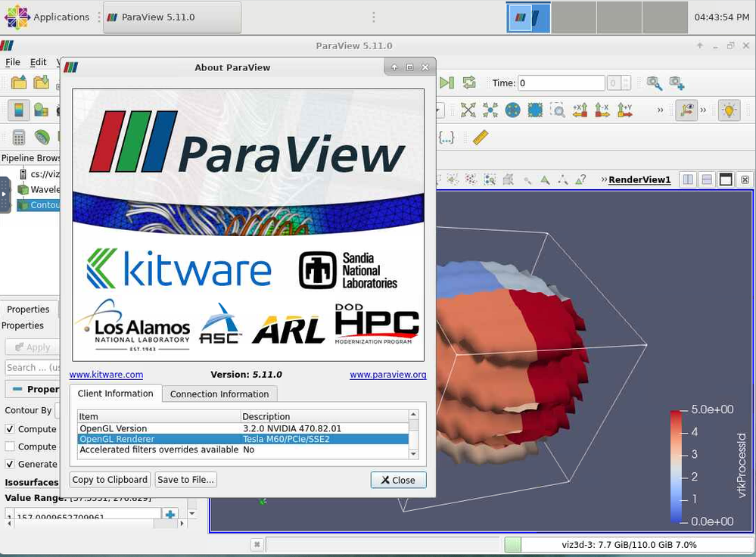Click the Last Frame playback icon
Screen dimensions: 756x557
tap(447, 83)
